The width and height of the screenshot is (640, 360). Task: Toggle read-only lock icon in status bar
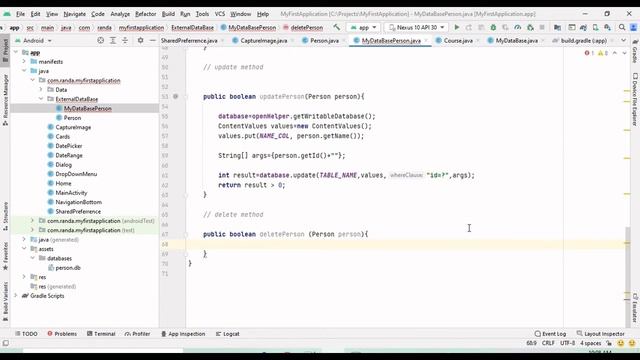[609, 343]
